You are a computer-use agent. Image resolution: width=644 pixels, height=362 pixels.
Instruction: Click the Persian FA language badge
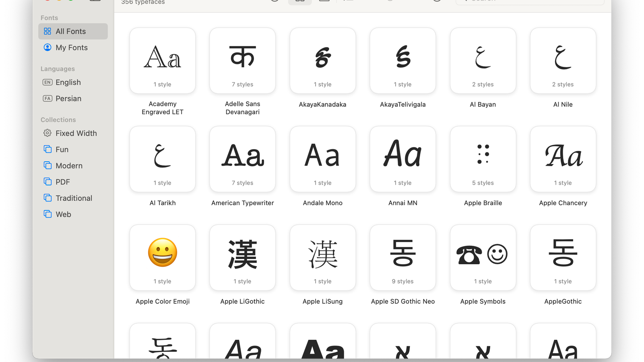click(47, 99)
